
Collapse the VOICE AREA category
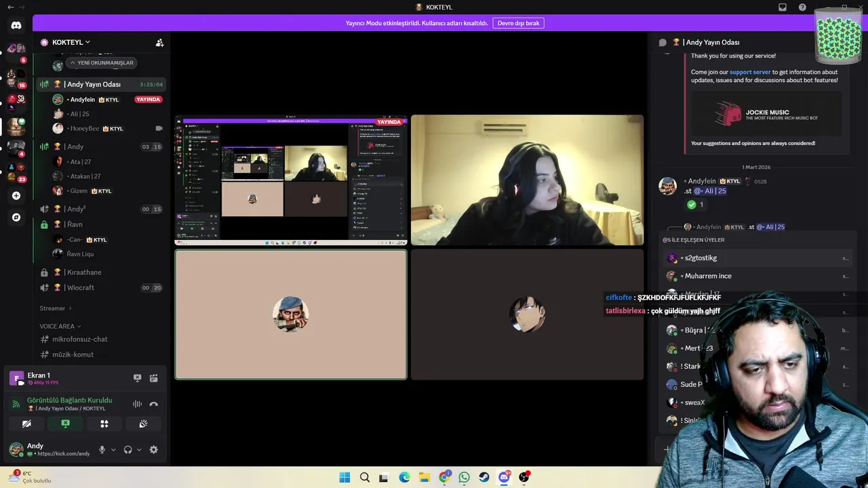click(x=60, y=326)
